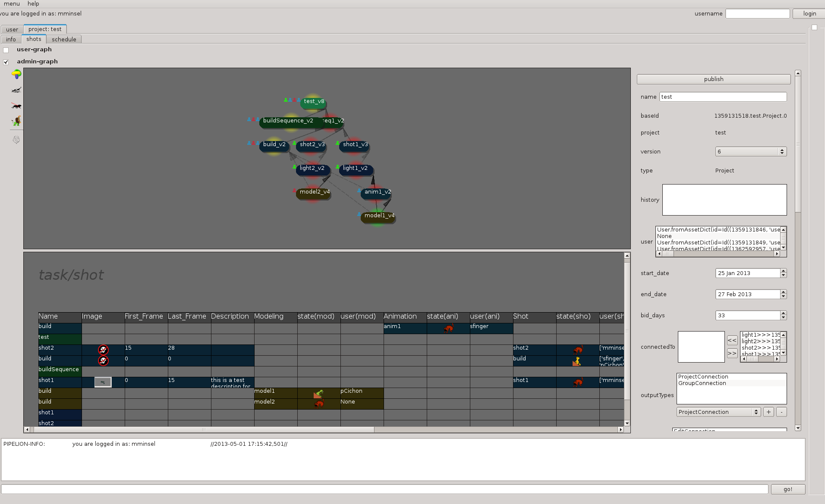Viewport: 825px width, 504px height.
Task: Click the start_date spinner showing 25 Jan 2013
Action: (x=751, y=273)
